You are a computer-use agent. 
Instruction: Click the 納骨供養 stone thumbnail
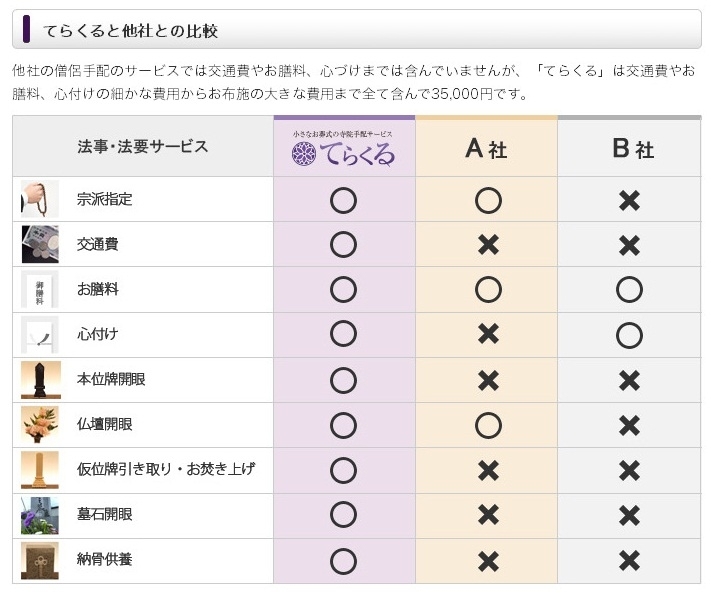(40, 560)
